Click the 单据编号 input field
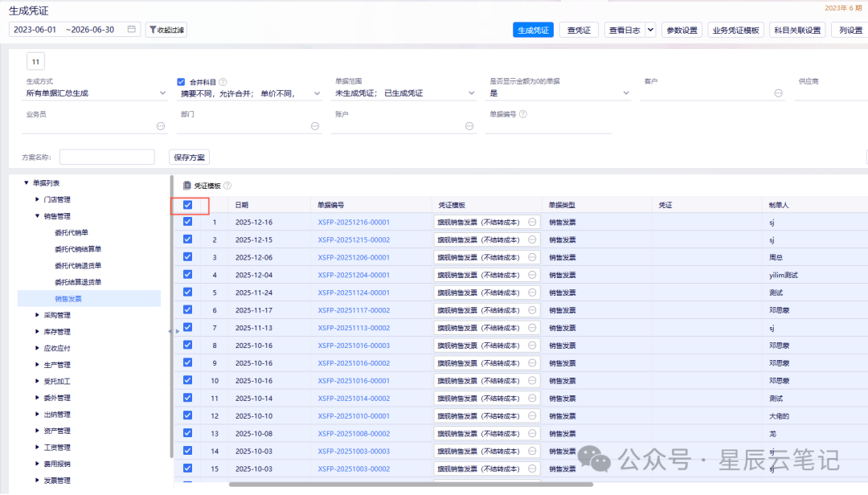Viewport: 868px width, 495px height. click(549, 126)
